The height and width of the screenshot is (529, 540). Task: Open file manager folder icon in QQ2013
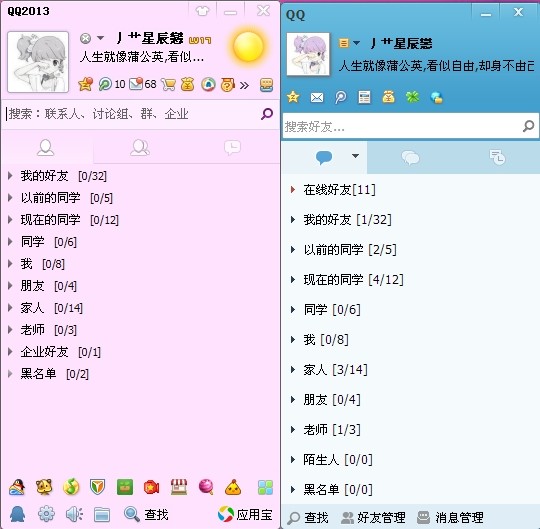102,515
